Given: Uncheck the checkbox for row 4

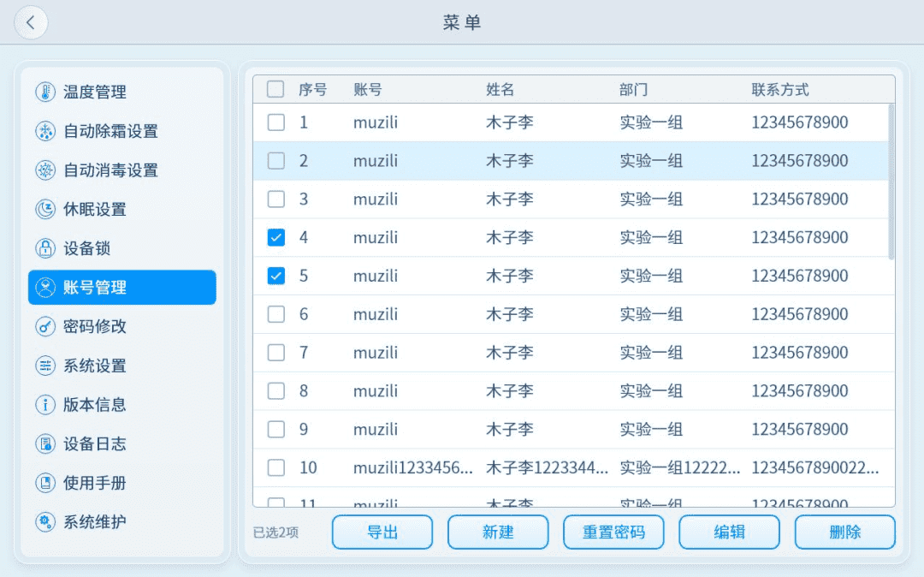Looking at the screenshot, I should [275, 238].
